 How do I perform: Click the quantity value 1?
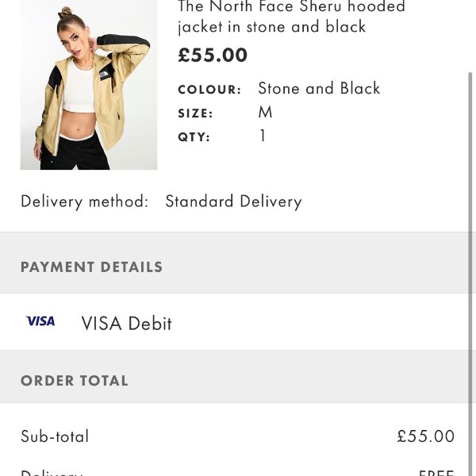263,136
